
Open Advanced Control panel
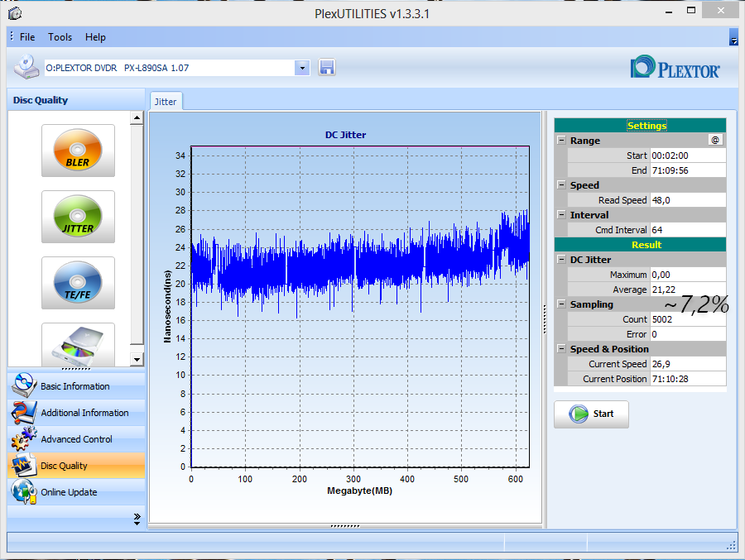pyautogui.click(x=76, y=439)
